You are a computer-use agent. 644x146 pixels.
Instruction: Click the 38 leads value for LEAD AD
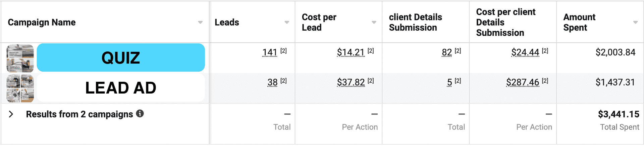point(272,82)
